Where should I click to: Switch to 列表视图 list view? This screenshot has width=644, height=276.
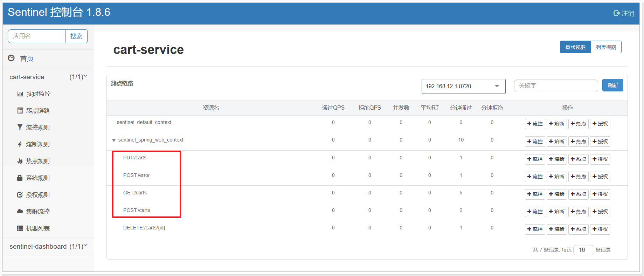606,47
